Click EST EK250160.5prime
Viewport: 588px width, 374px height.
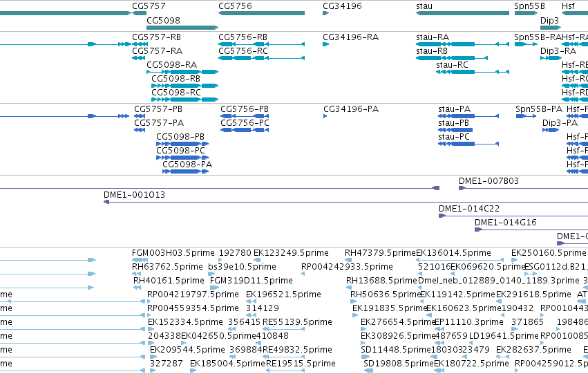pyautogui.click(x=549, y=253)
